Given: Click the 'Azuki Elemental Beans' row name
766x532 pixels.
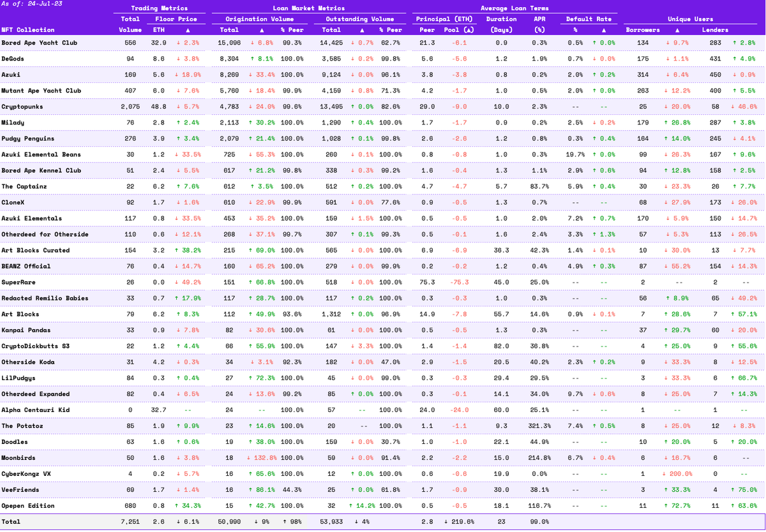Looking at the screenshot, I should (x=41, y=154).
